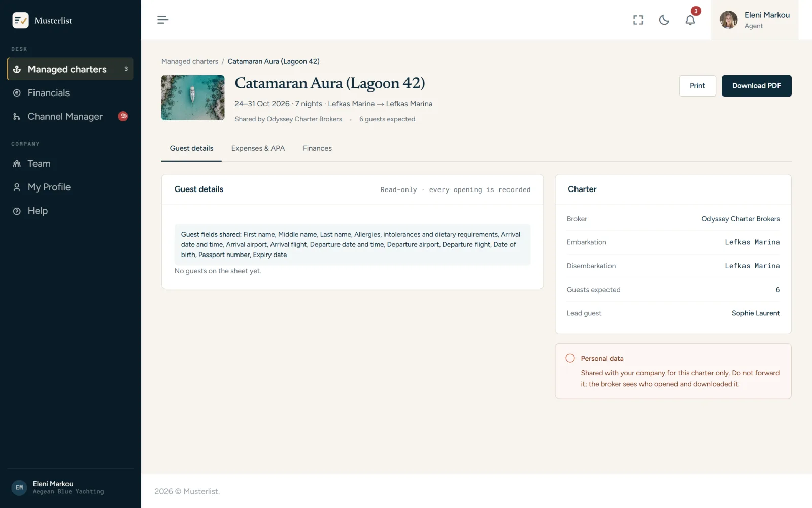Follow the Managed charters breadcrumb link
Image resolution: width=812 pixels, height=508 pixels.
click(x=190, y=61)
